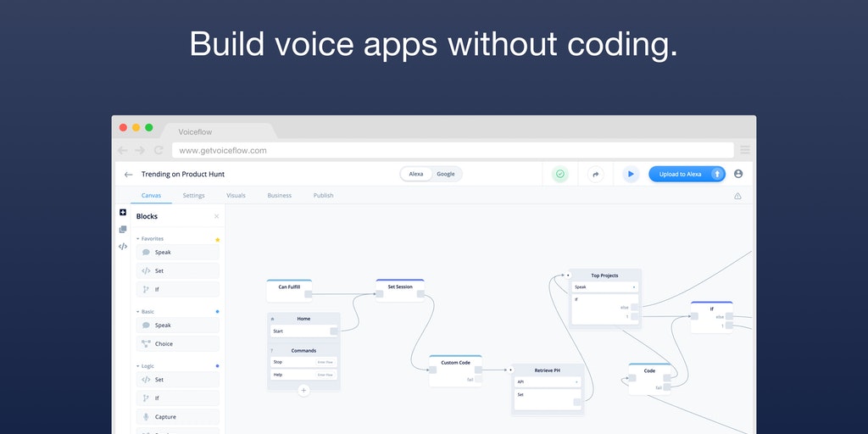Image resolution: width=868 pixels, height=434 pixels.
Task: Select Speak block under Basic
Action: coord(178,325)
